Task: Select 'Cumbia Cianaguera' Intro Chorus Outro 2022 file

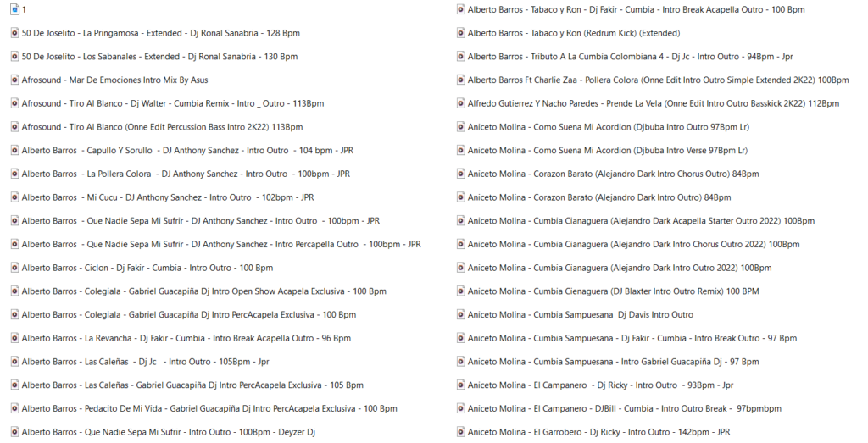Action: click(x=634, y=245)
